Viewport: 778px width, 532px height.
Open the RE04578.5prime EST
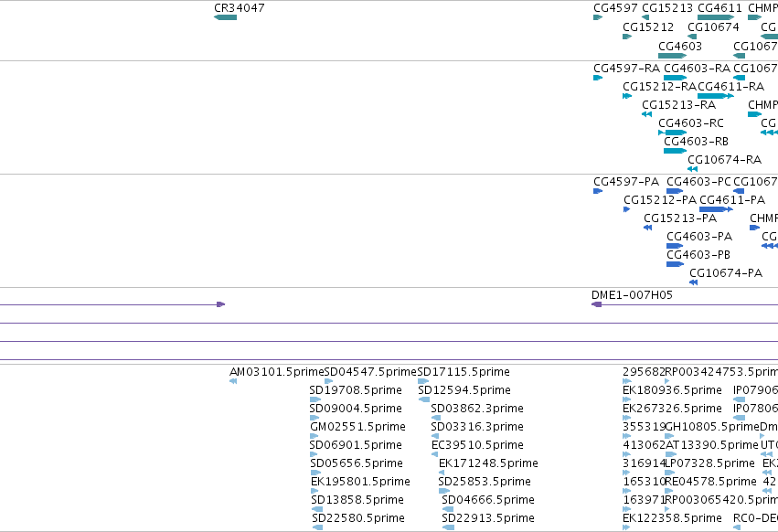click(x=671, y=491)
